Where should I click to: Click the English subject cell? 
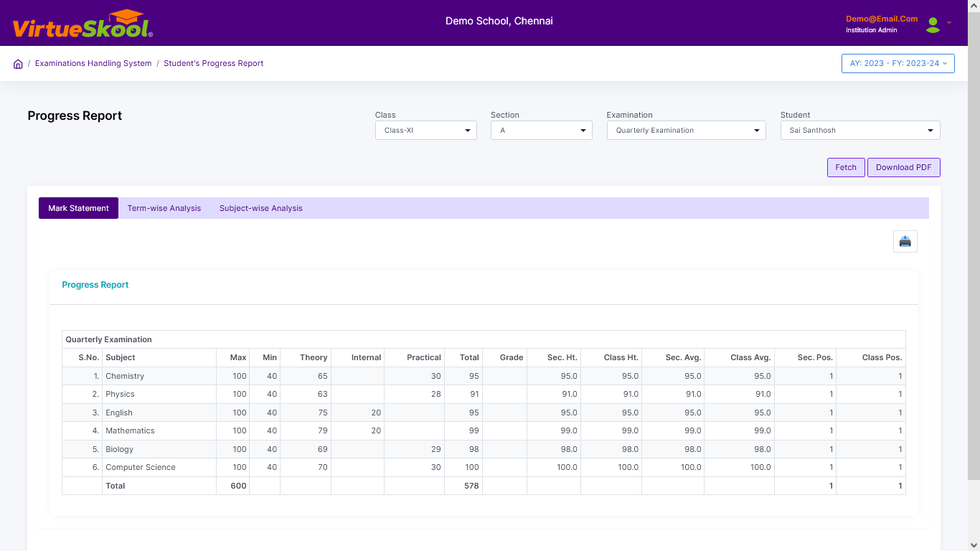click(159, 413)
